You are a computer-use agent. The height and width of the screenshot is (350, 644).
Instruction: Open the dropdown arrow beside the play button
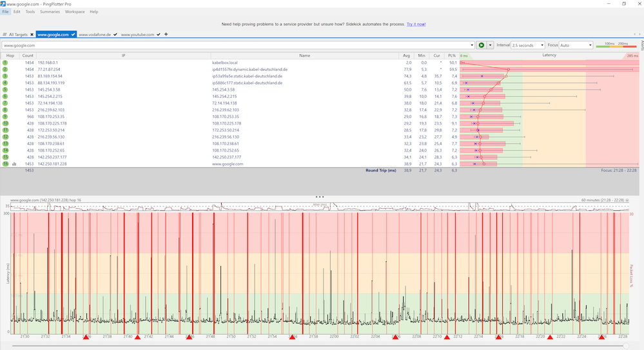coord(489,45)
